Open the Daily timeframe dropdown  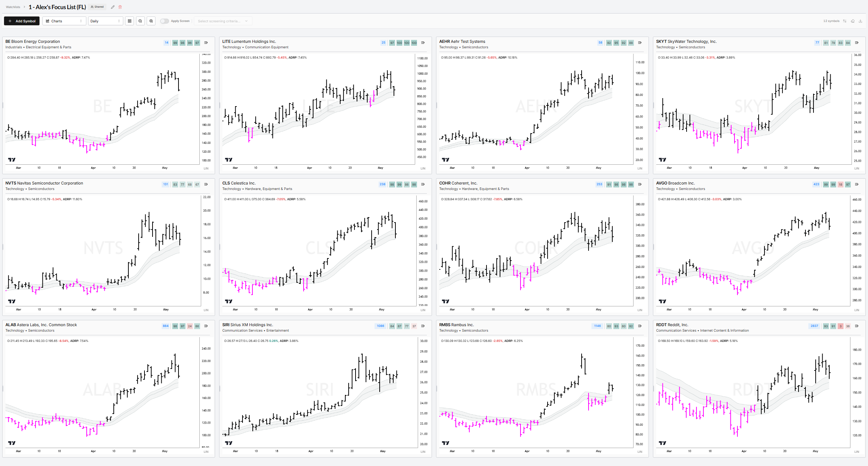coord(105,21)
